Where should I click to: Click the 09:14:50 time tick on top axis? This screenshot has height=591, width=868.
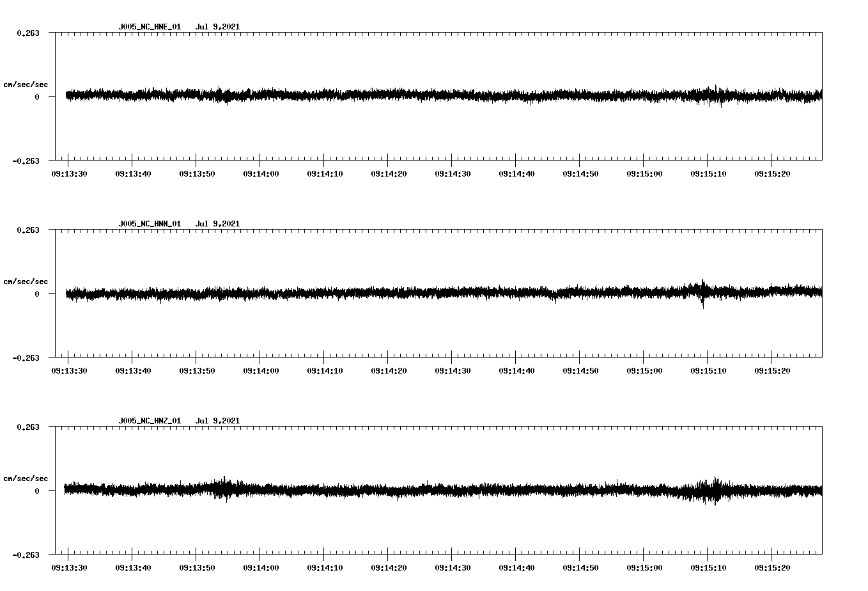coord(580,173)
